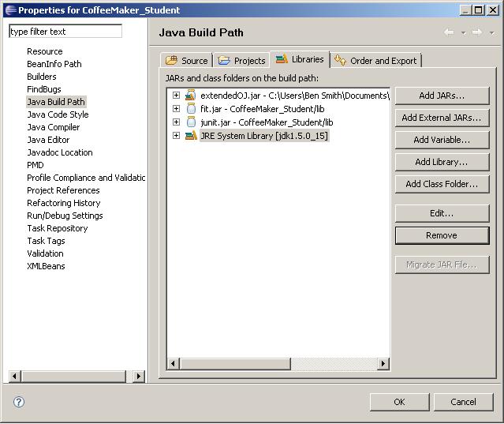Click the type filter text field
Screen dimensions: 504x424
[65, 32]
